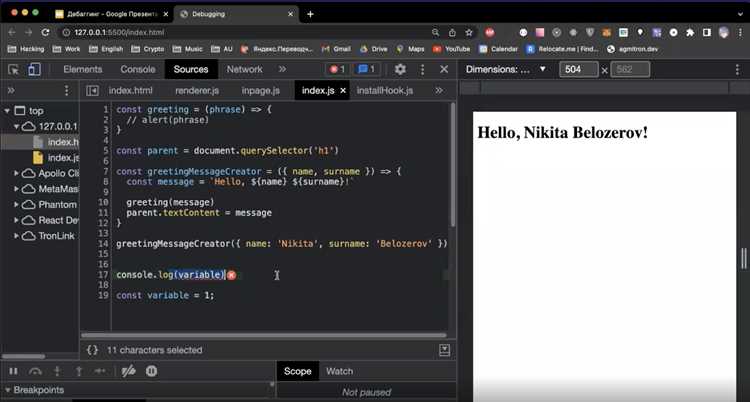The image size is (750, 402).
Task: Expand the Phantom tree node
Action: coord(17,204)
